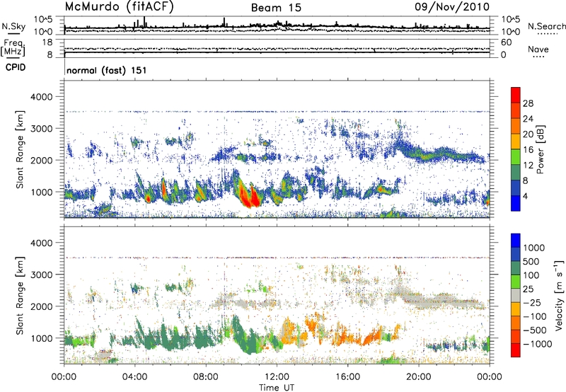This screenshot has width=566, height=392.
Task: Click the Nave legend label
Action: 538,49
